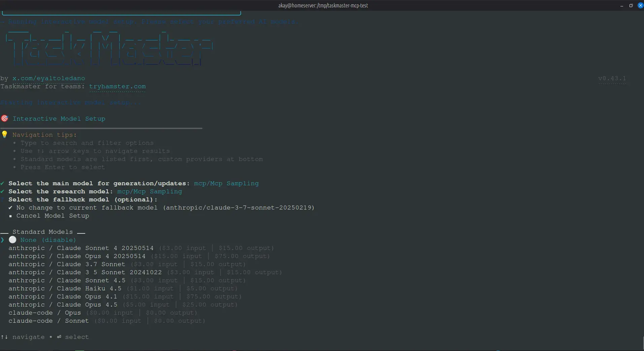This screenshot has height=351, width=644.
Task: Choose anthropic / Claude Opus 4 20250514
Action: click(139, 256)
